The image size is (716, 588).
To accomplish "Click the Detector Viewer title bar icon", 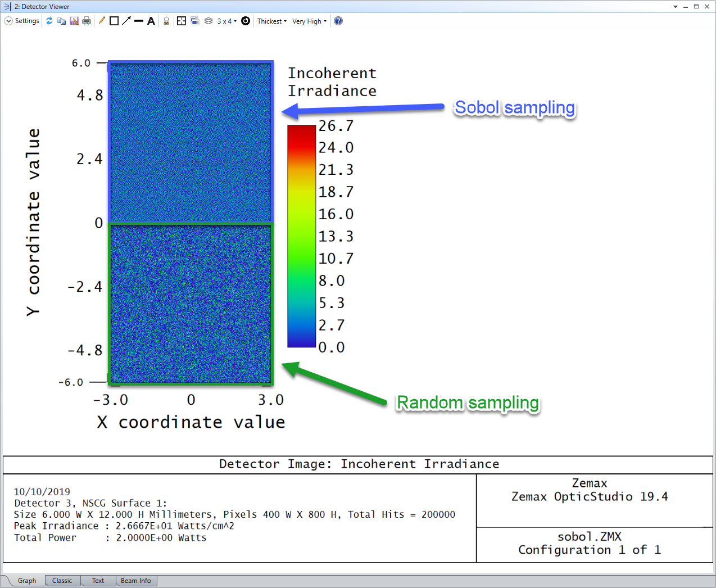I will point(7,7).
